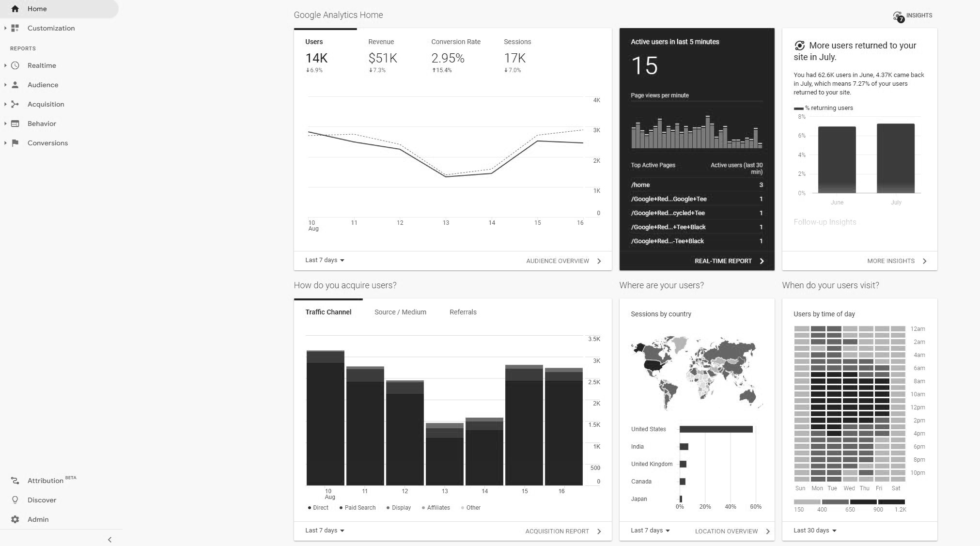Click the Attribution path icon

coord(15,481)
